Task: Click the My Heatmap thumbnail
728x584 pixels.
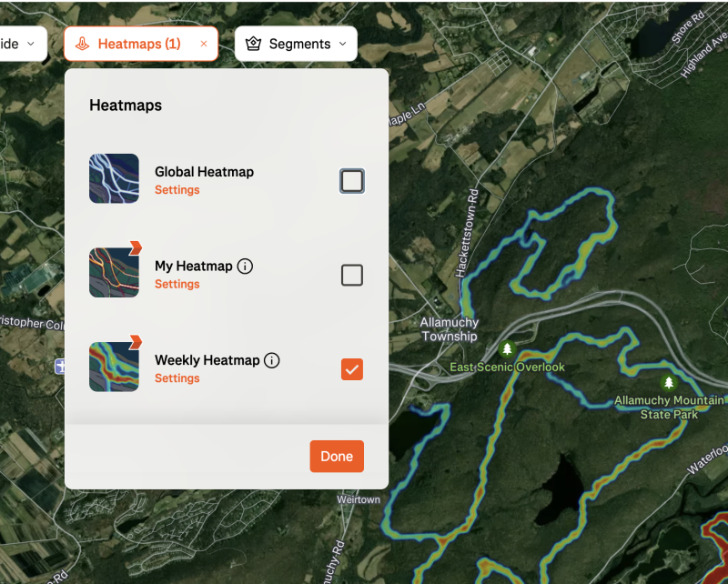Action: click(114, 273)
